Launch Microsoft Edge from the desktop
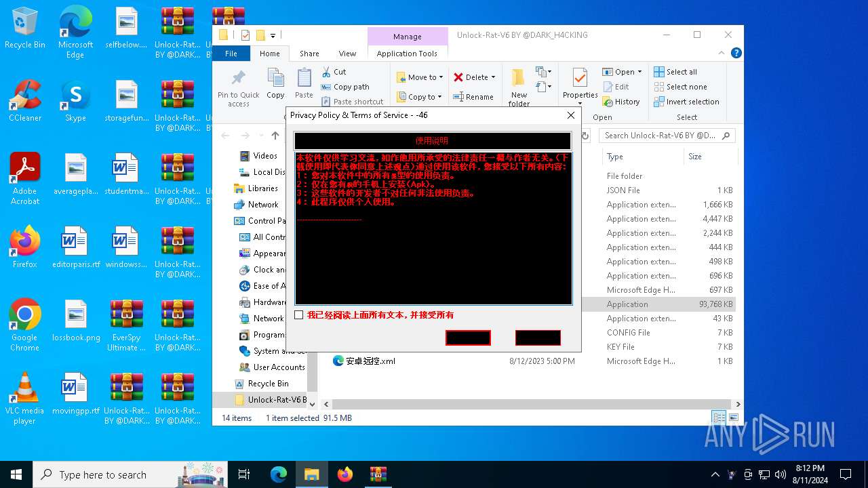This screenshot has width=868, height=488. (75, 33)
